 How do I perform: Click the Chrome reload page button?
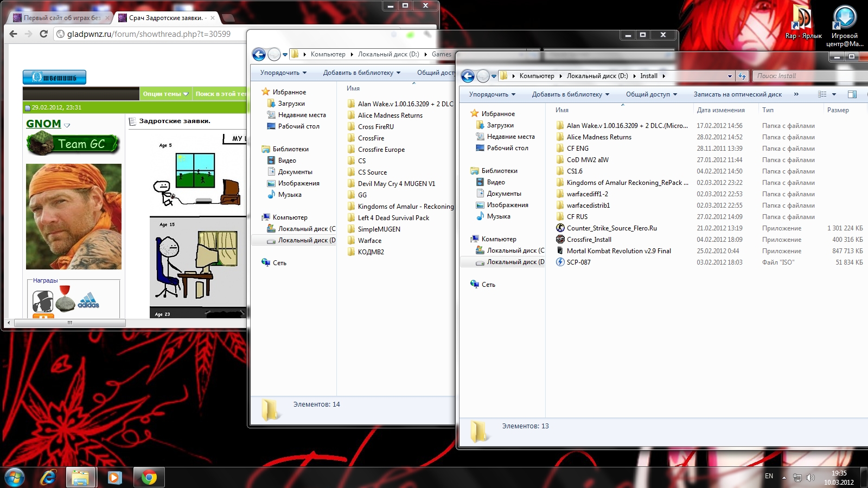pos(44,34)
